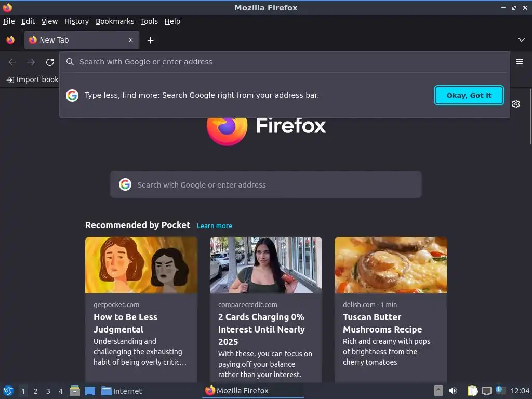Switch to workspace 1 in the pager

point(23,391)
